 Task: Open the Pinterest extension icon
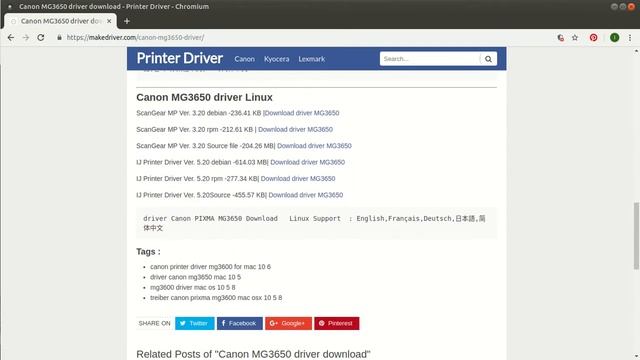593,38
